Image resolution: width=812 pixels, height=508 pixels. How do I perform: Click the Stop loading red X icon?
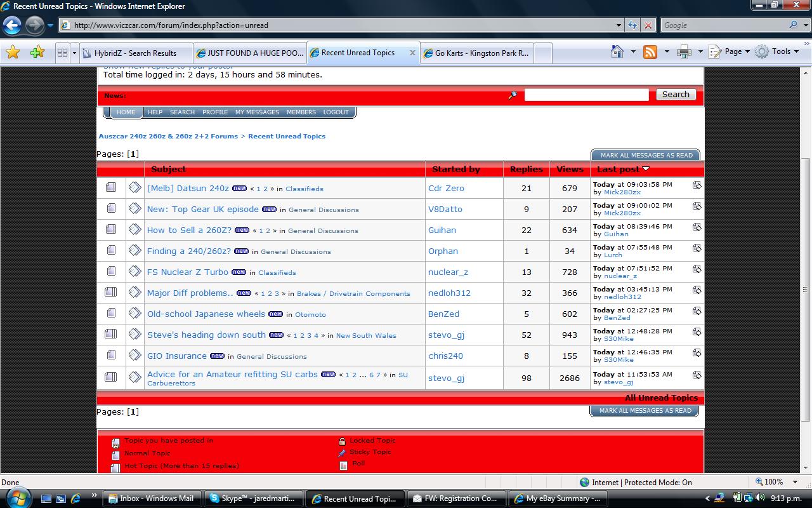(x=648, y=25)
